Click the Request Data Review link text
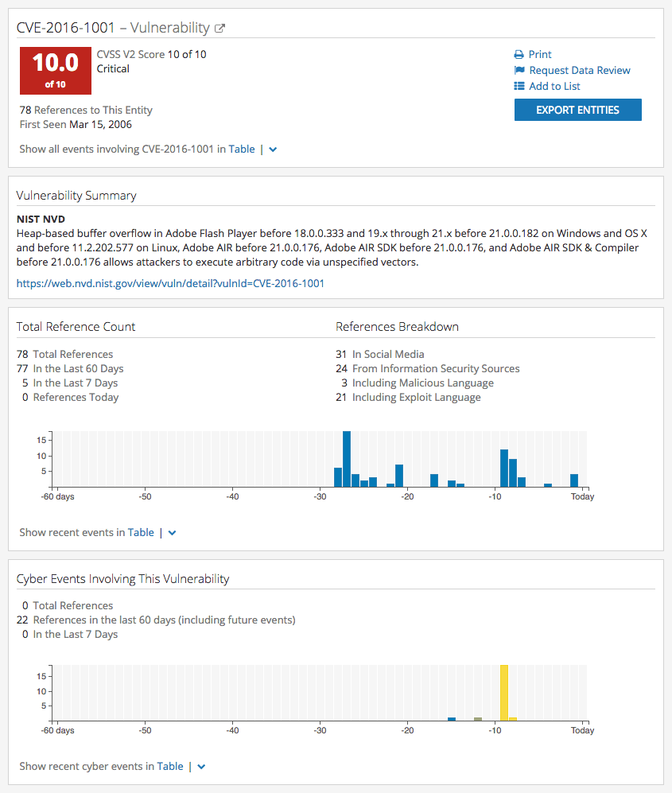This screenshot has height=793, width=672. click(x=580, y=70)
